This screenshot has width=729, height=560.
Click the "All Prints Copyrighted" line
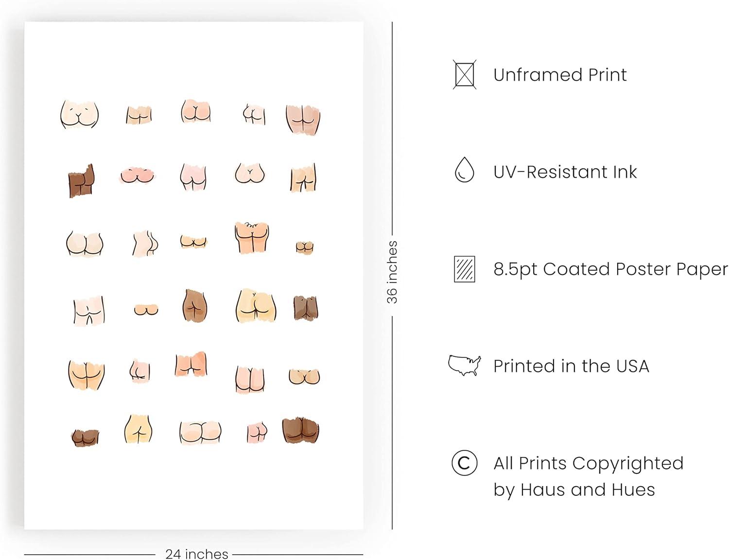pyautogui.click(x=588, y=463)
